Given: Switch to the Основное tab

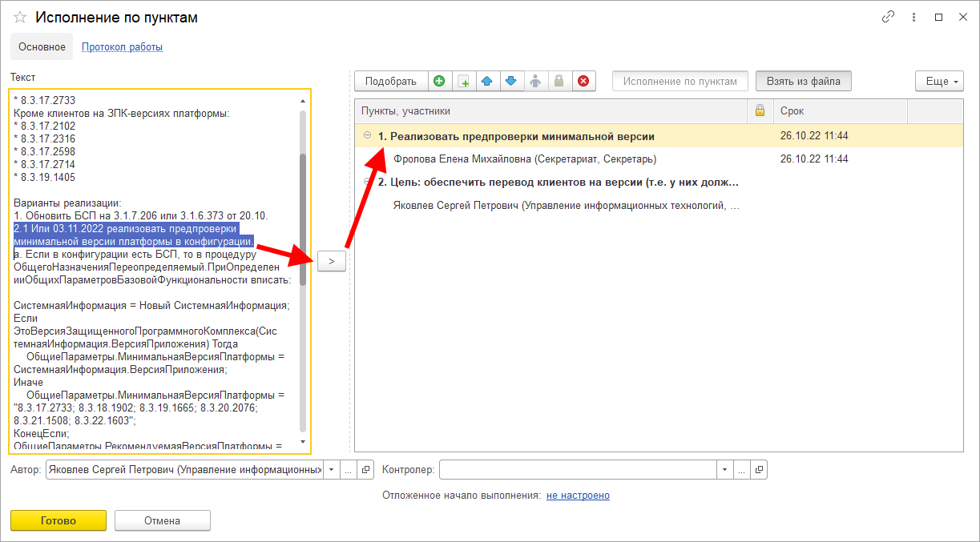Looking at the screenshot, I should 42,47.
